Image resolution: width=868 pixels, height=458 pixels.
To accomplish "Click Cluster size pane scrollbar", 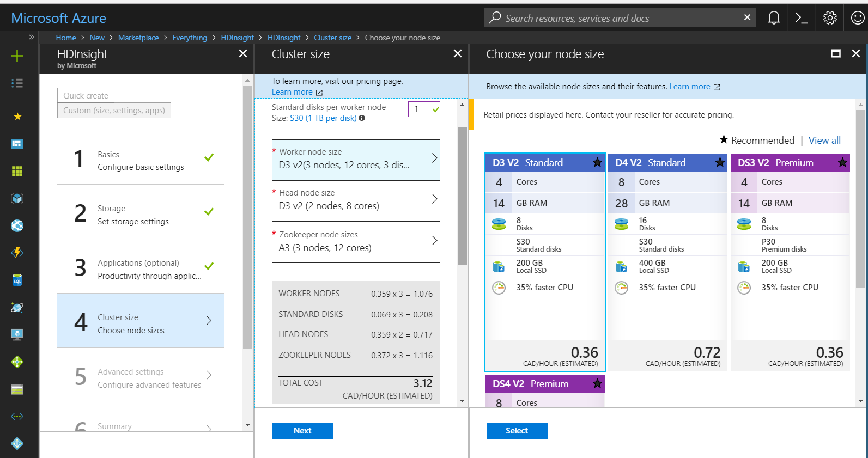I will tap(462, 196).
